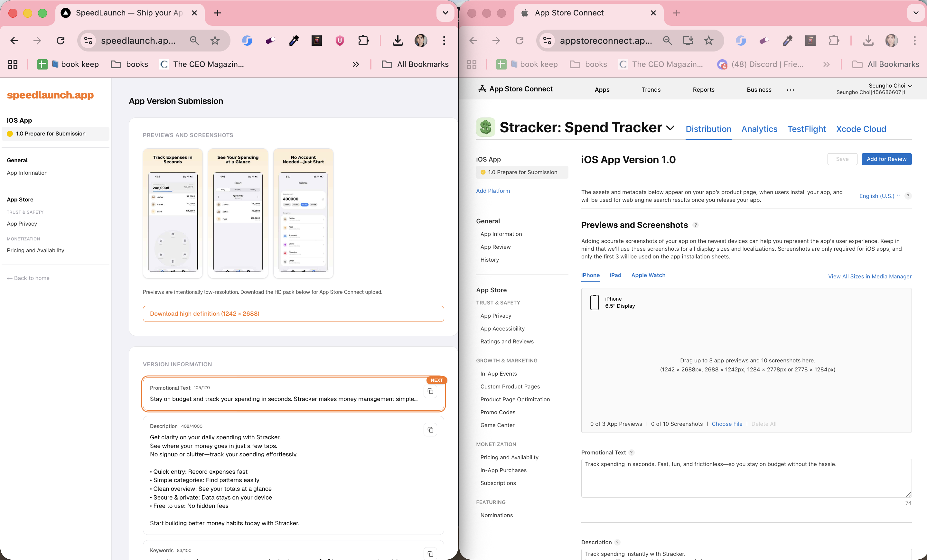The height and width of the screenshot is (560, 927).
Task: Expand the Stracker: Spend Tracker app dropdown
Action: point(670,128)
